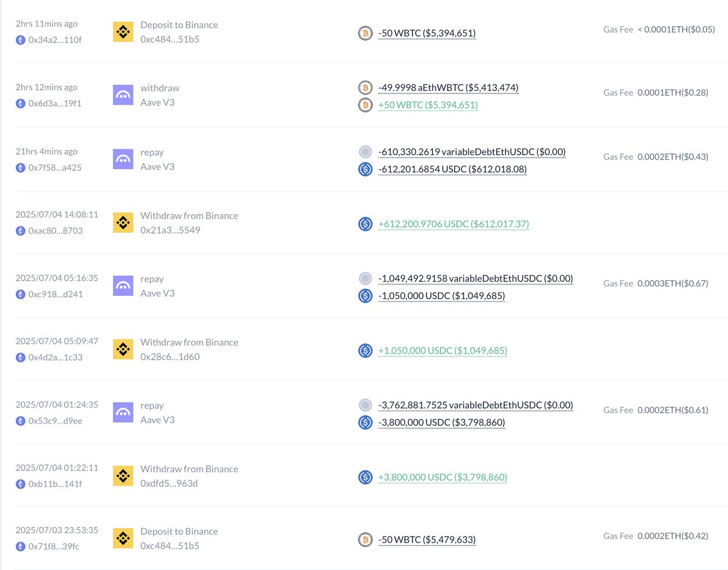Image resolution: width=728 pixels, height=570 pixels.
Task: Click Binance icon beside hash 0xb11b…141f
Action: [x=123, y=476]
